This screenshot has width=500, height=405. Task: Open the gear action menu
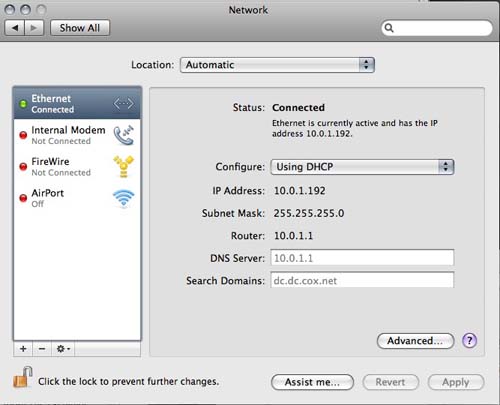click(63, 349)
